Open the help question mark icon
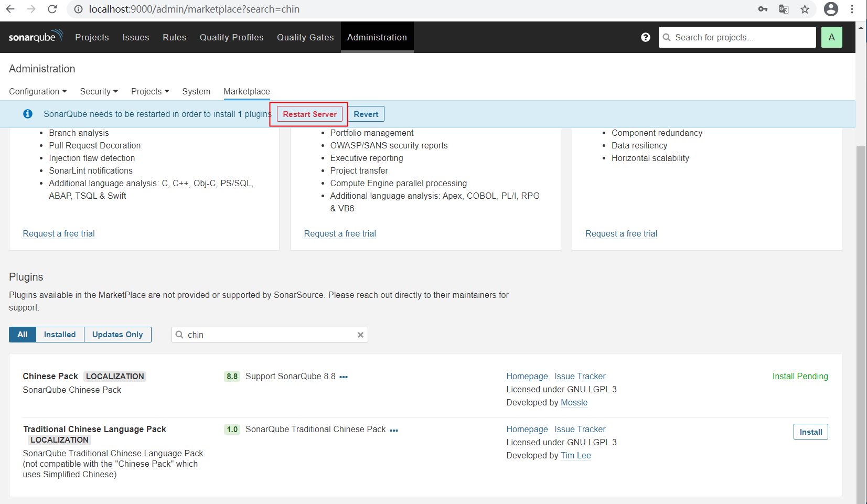This screenshot has height=504, width=867. 646,37
